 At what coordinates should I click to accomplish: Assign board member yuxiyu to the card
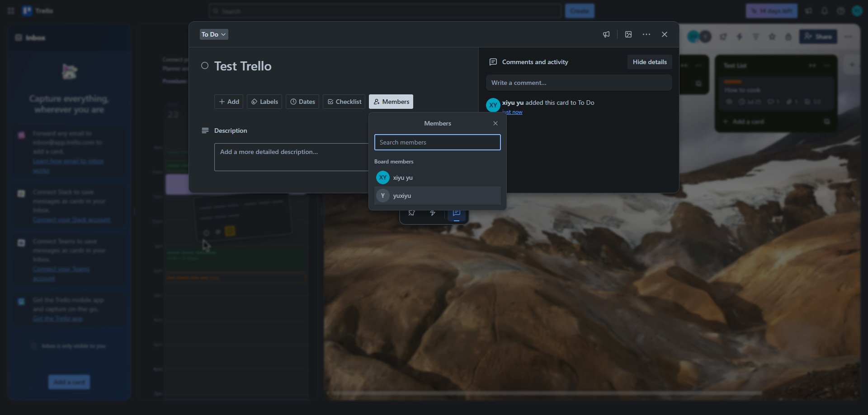click(438, 196)
